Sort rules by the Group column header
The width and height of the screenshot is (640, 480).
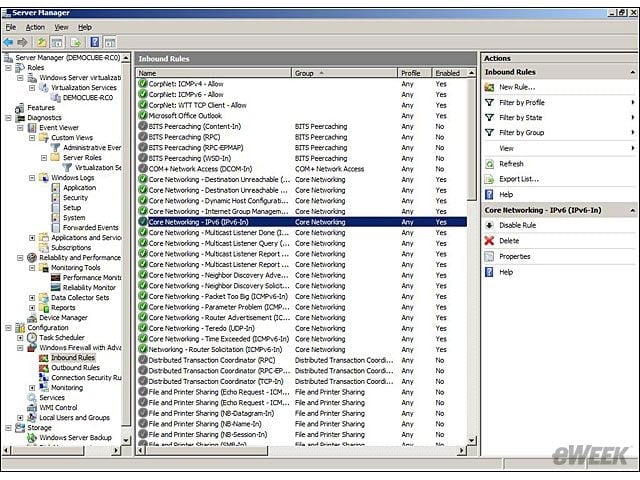(344, 73)
